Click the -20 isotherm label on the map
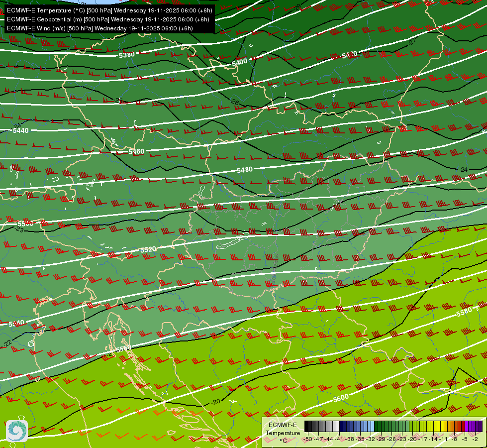The image size is (487, 448). (215, 402)
